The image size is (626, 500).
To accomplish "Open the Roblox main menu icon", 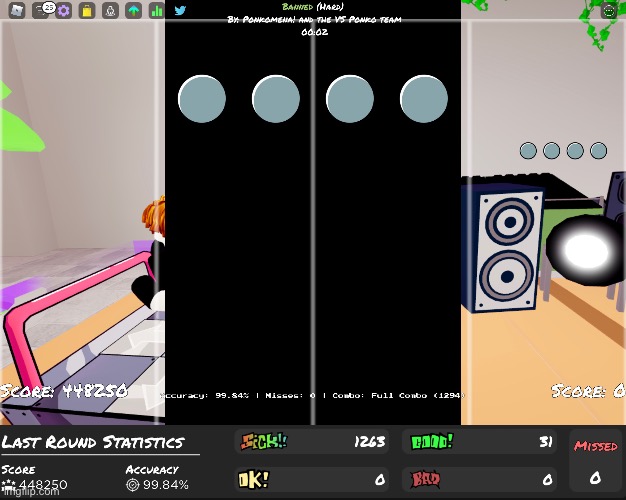I will tap(17, 10).
